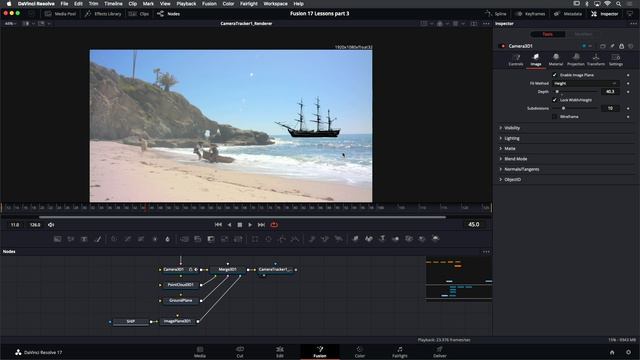Click the Depth value field
Screen dimensions: 640x360
click(610, 92)
